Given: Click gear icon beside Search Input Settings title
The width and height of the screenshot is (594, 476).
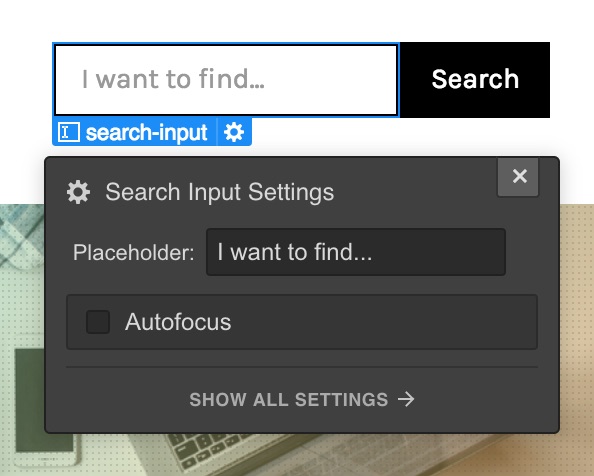Looking at the screenshot, I should (x=78, y=192).
